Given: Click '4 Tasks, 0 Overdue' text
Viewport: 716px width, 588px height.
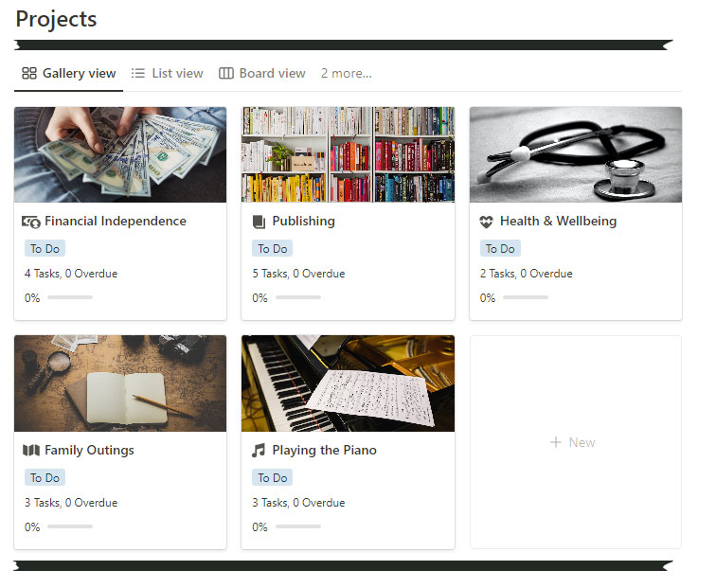Looking at the screenshot, I should [71, 274].
